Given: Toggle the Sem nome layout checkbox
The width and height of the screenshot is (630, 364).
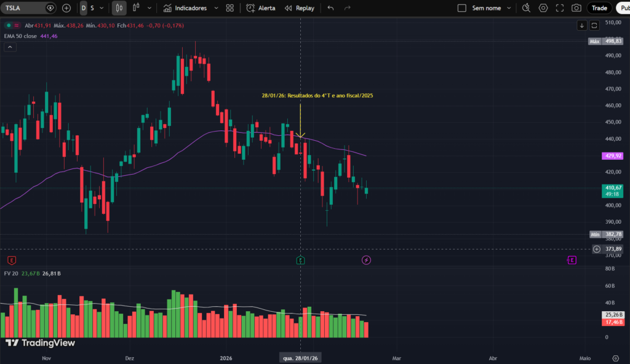Looking at the screenshot, I should coord(461,8).
